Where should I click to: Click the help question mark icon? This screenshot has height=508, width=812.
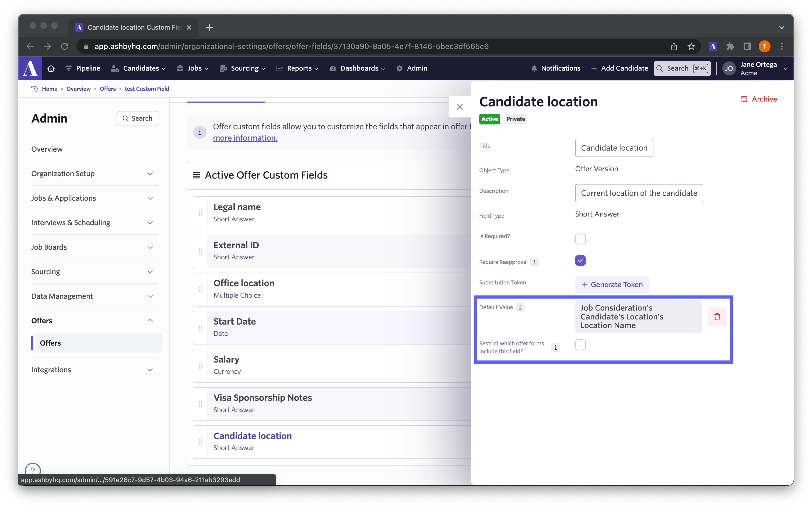point(33,470)
